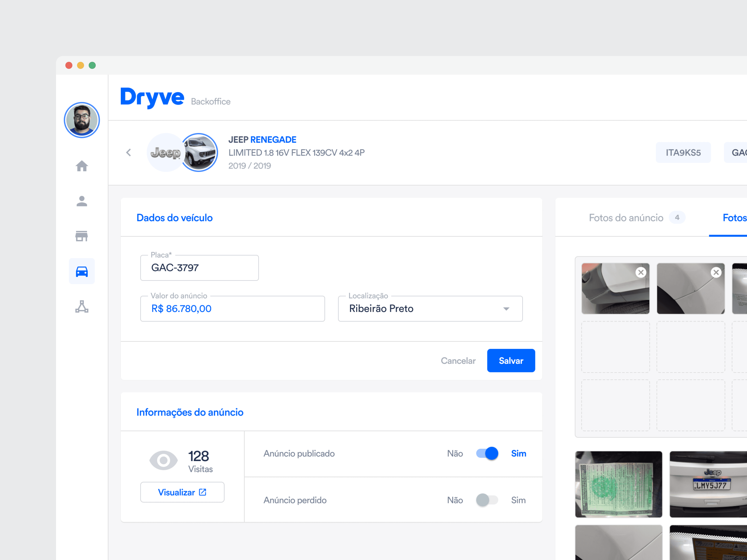The height and width of the screenshot is (560, 747).
Task: Click Não label for Anúncio perdido
Action: point(455,500)
